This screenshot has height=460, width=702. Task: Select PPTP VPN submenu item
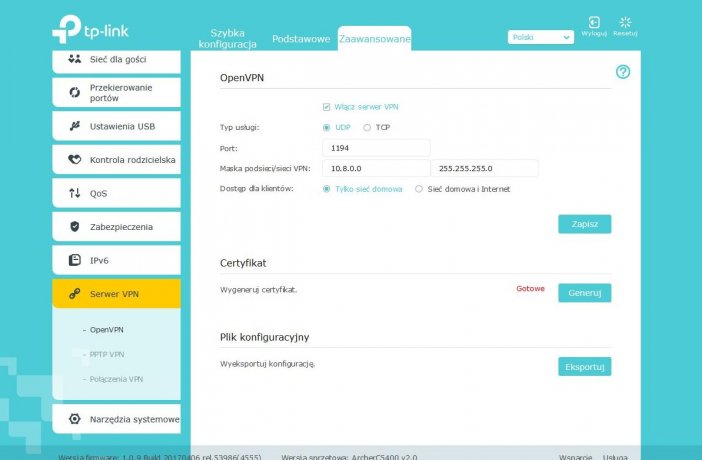pos(107,354)
